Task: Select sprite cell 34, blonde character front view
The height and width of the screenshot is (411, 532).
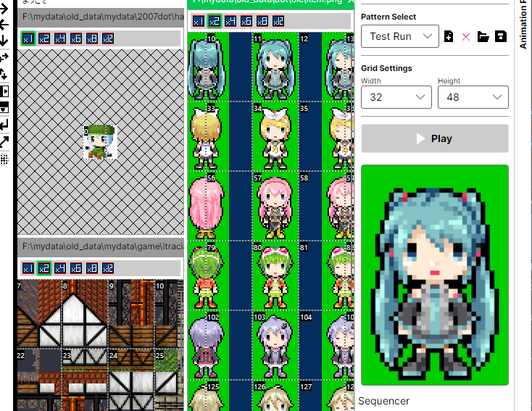Action: click(x=275, y=136)
